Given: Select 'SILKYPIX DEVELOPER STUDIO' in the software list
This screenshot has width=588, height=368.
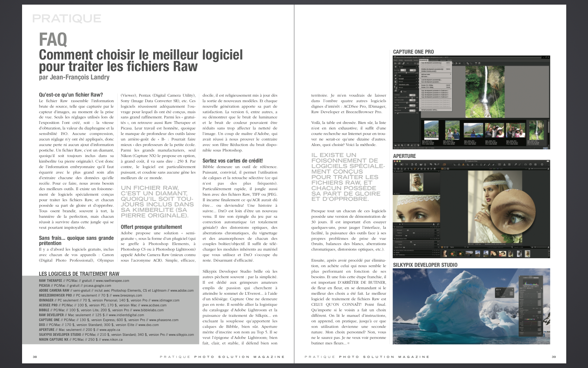Looking at the screenshot, I should [x=60, y=335].
